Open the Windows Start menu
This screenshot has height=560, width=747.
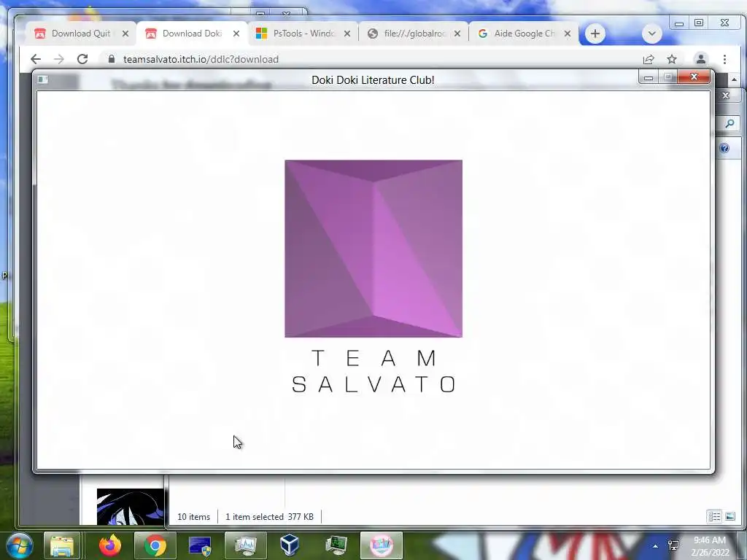(20, 545)
